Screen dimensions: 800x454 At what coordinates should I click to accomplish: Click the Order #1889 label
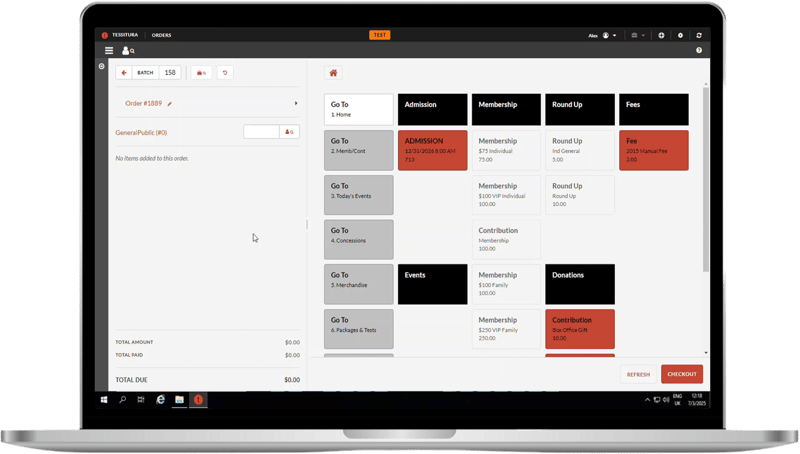point(143,103)
